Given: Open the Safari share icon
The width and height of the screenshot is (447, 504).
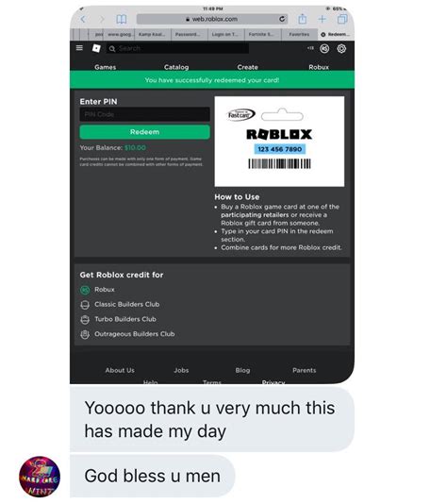Looking at the screenshot, I should pos(302,19).
